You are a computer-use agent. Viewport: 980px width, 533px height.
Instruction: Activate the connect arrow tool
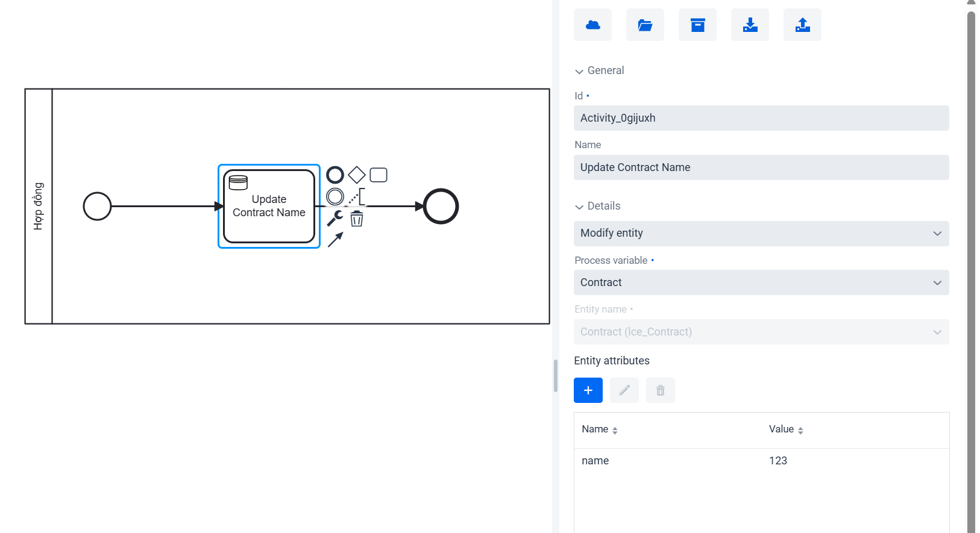pos(335,240)
